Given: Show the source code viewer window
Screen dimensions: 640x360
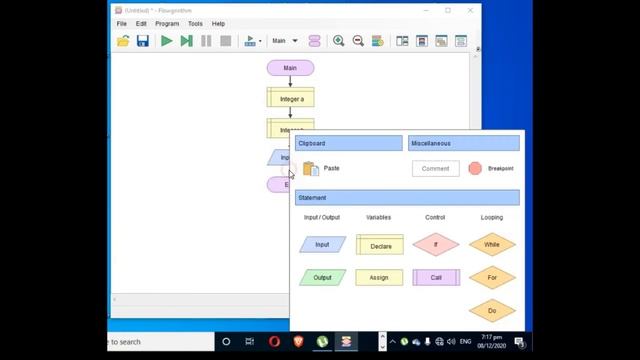Looking at the screenshot, I should pos(422,41).
